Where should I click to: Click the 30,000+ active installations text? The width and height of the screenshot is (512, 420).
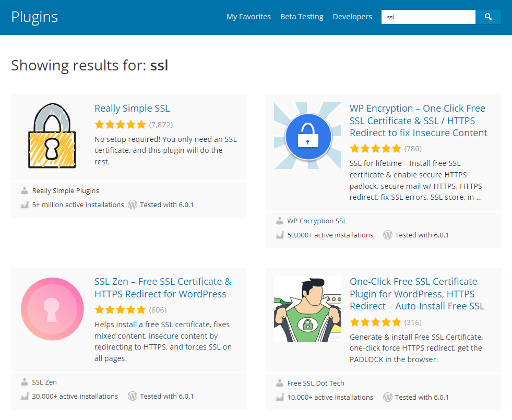pos(75,396)
